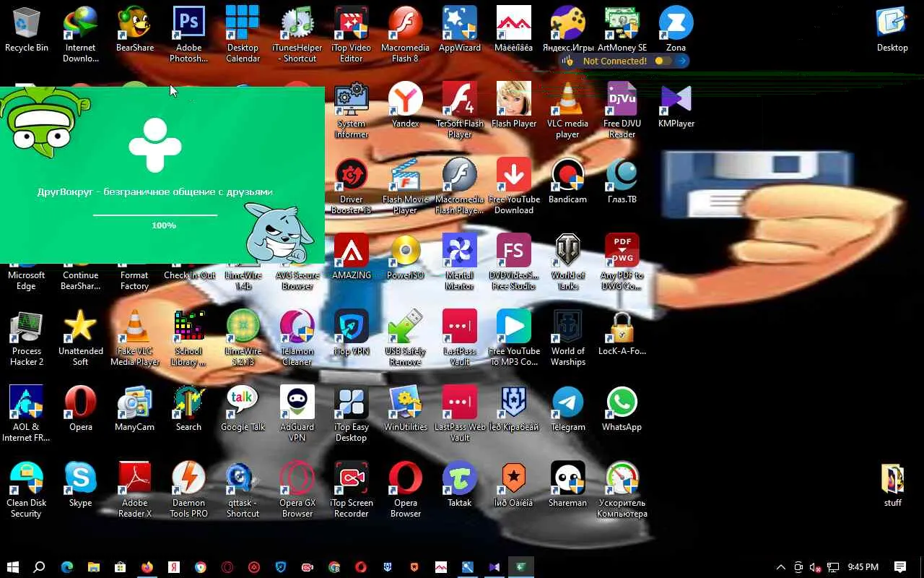This screenshot has width=924, height=578.
Task: Select the Recycle Bin desktop icon
Action: [x=27, y=30]
